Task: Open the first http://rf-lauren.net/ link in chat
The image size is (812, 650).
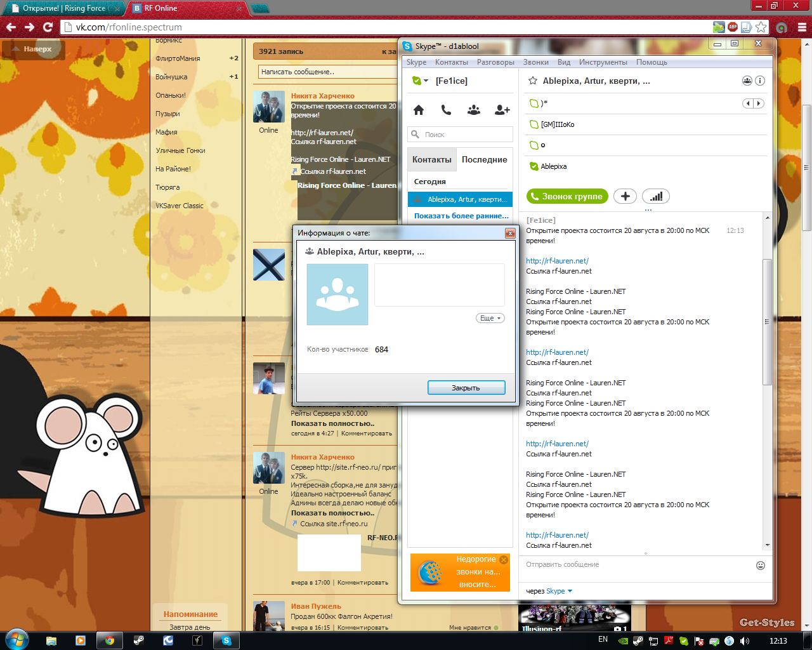Action: point(557,261)
